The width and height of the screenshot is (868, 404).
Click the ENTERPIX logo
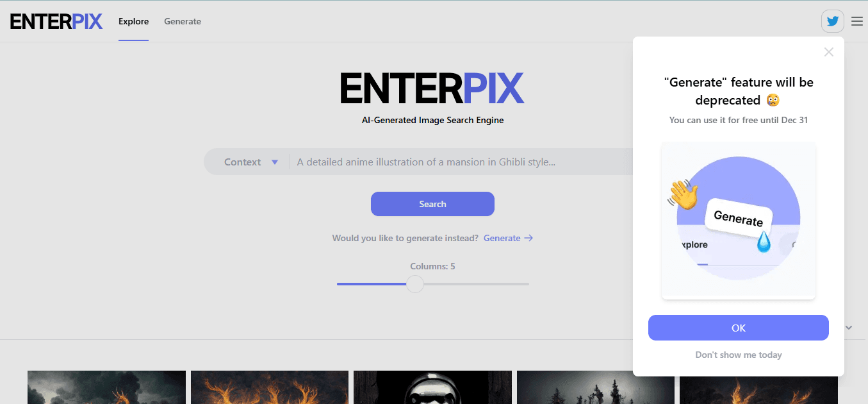[x=56, y=21]
